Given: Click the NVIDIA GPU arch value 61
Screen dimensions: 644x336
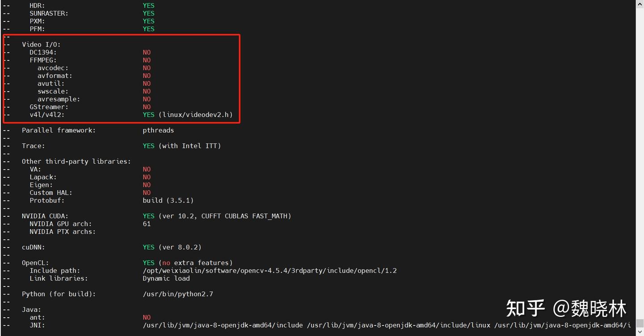Looking at the screenshot, I should (x=147, y=224).
